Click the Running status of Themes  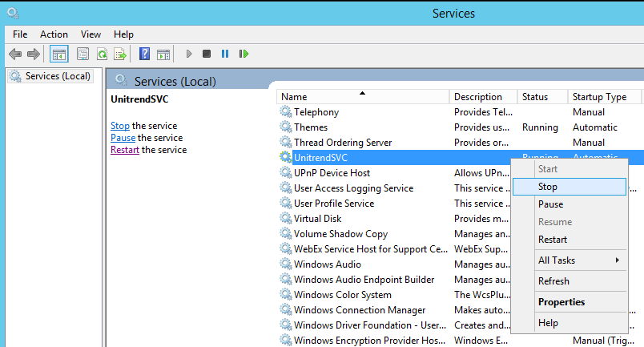point(540,127)
